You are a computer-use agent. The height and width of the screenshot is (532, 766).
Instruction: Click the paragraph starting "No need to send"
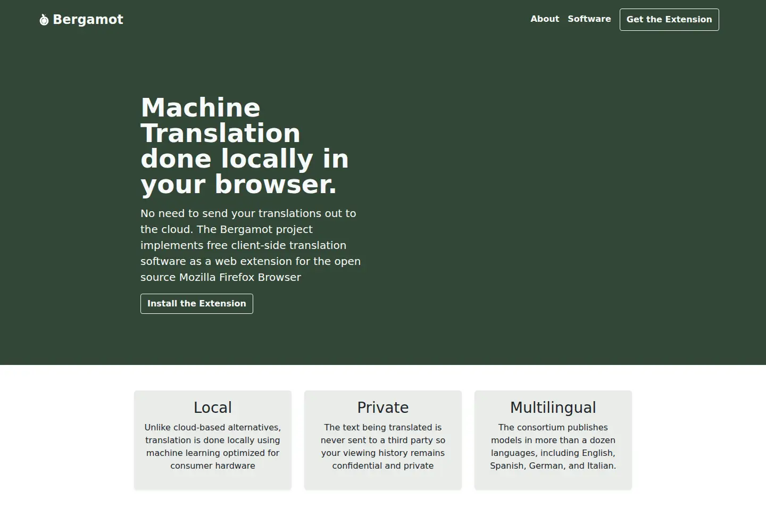(251, 245)
